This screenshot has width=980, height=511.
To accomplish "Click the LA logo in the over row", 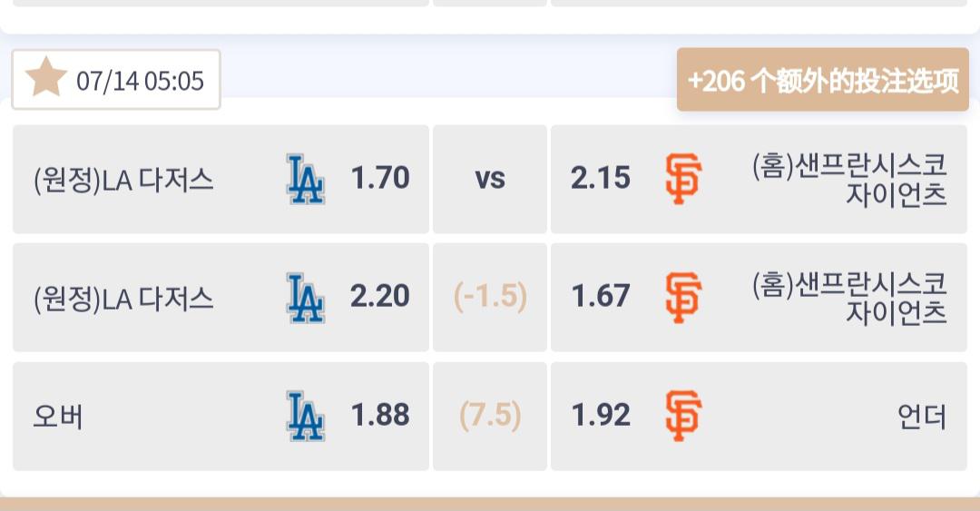I will (305, 416).
